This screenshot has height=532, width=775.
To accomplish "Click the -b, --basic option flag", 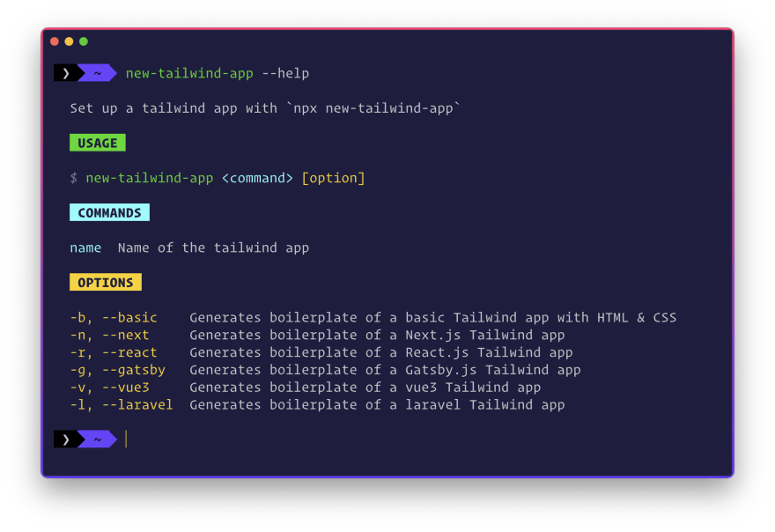I will (x=114, y=317).
